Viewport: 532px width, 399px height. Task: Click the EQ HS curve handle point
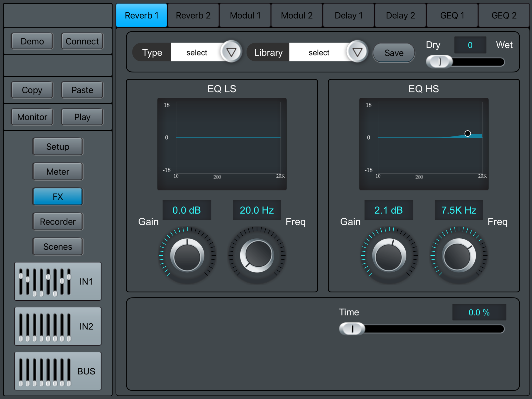pos(468,133)
